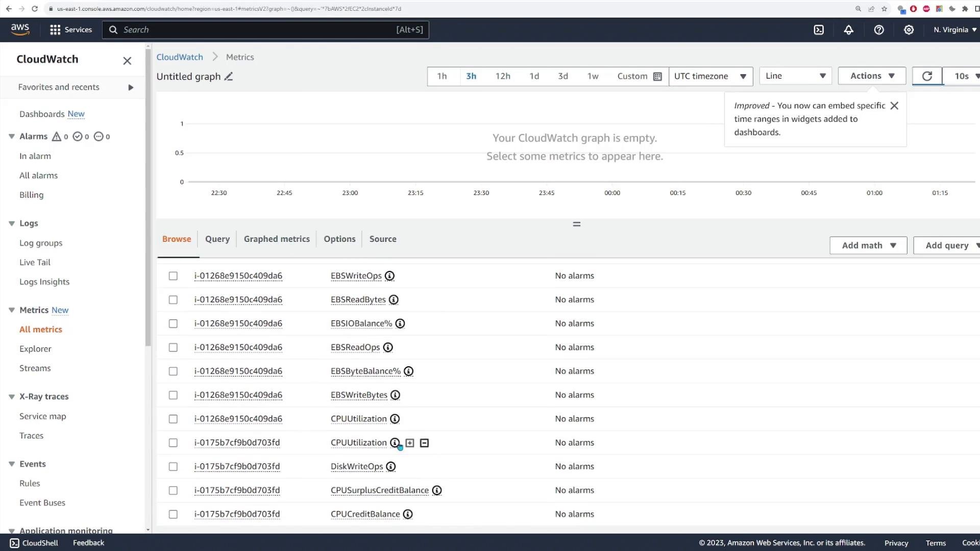Check the CPUSurplusCreditBalance row checkbox
This screenshot has width=980, height=551.
pyautogui.click(x=173, y=490)
